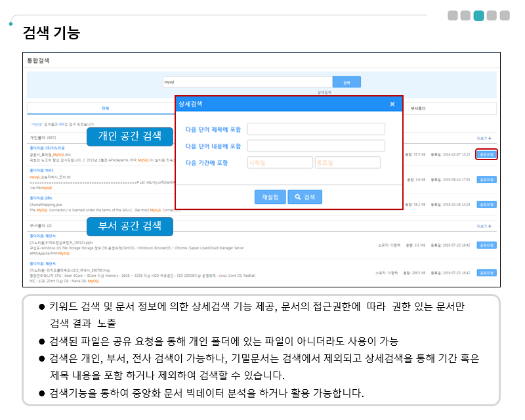
Task: Expand 더보기 + for 개인폴더 results
Action: [484, 138]
